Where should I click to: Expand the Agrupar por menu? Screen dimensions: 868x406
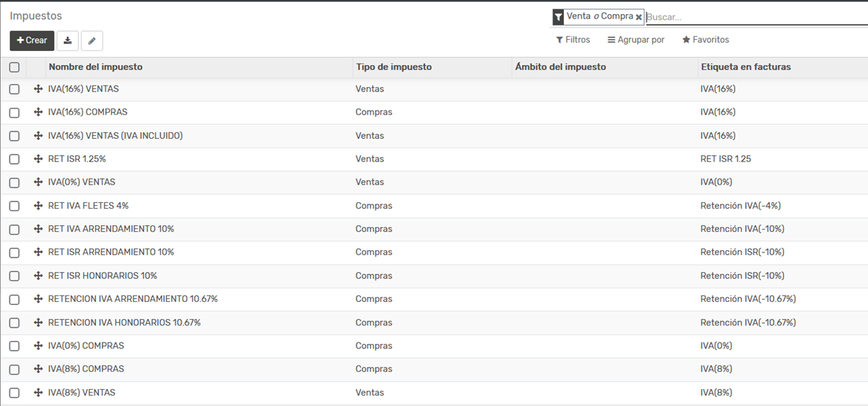(x=635, y=40)
